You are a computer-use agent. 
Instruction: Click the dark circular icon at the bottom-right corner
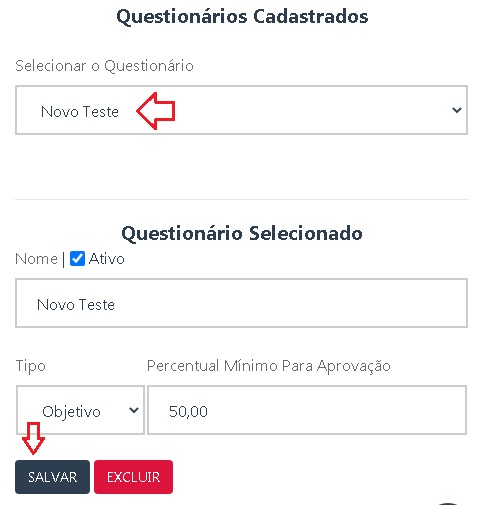point(448,503)
